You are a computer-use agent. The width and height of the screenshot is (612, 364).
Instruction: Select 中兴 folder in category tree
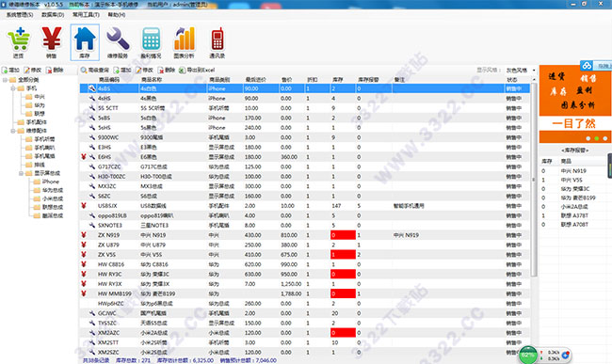click(35, 97)
